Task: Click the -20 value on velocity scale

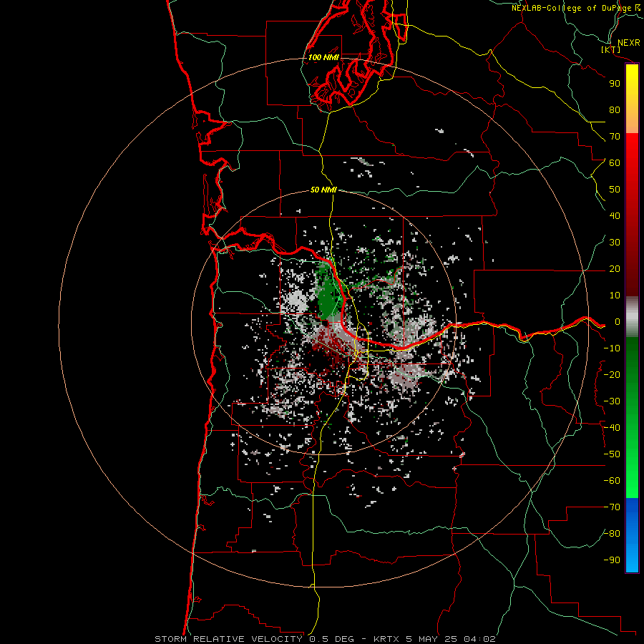Action: [612, 374]
